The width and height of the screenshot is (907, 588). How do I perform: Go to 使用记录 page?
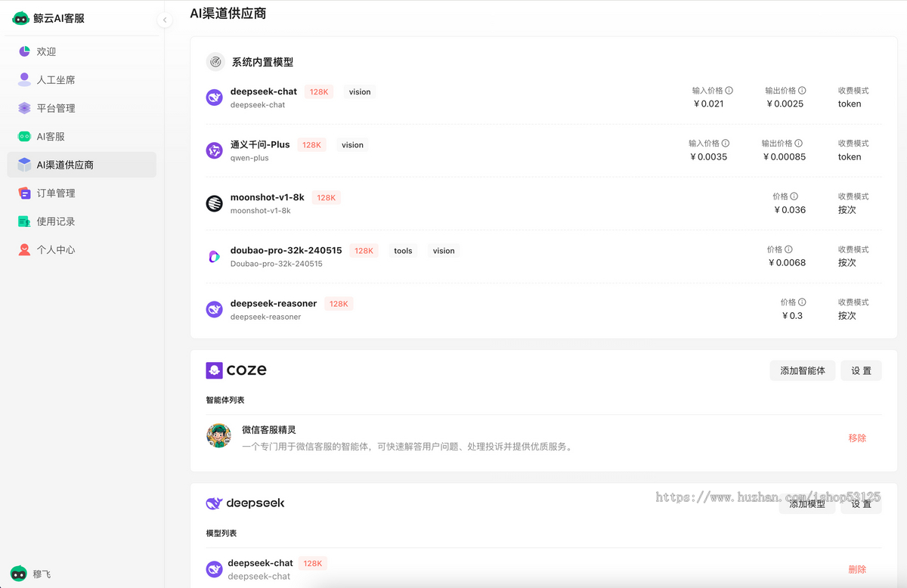(82, 221)
